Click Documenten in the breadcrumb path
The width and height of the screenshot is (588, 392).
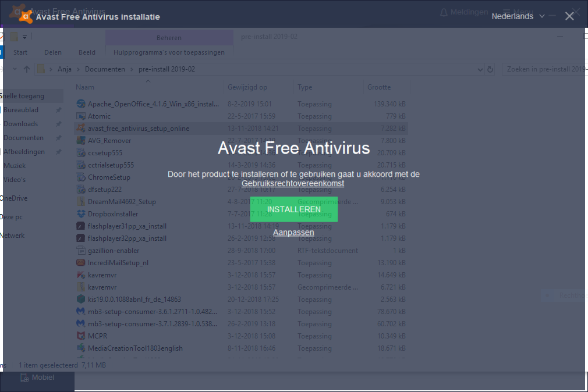click(x=105, y=69)
